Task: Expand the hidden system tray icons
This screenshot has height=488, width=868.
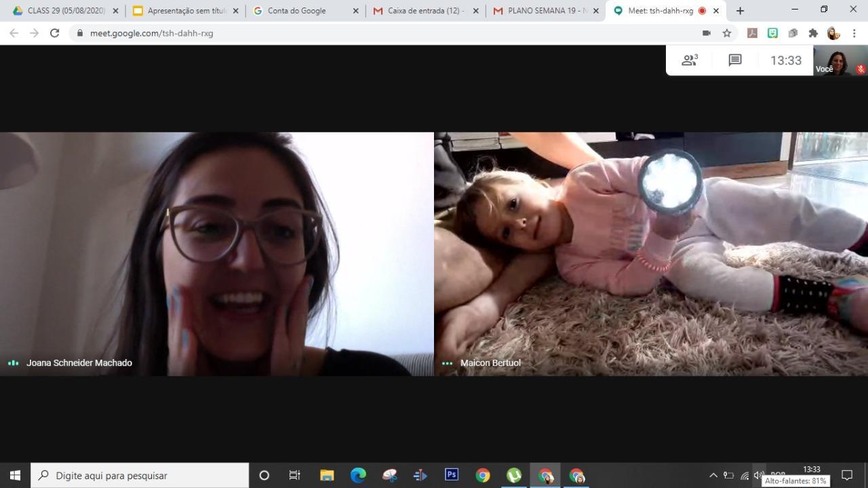Action: click(713, 475)
